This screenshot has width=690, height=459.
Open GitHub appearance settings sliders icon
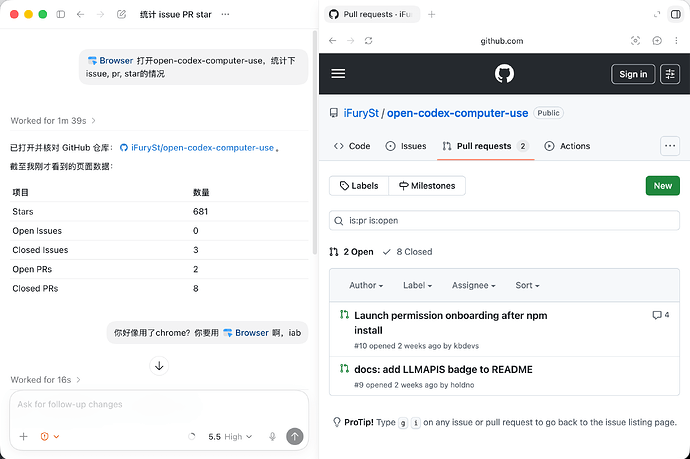pos(670,74)
